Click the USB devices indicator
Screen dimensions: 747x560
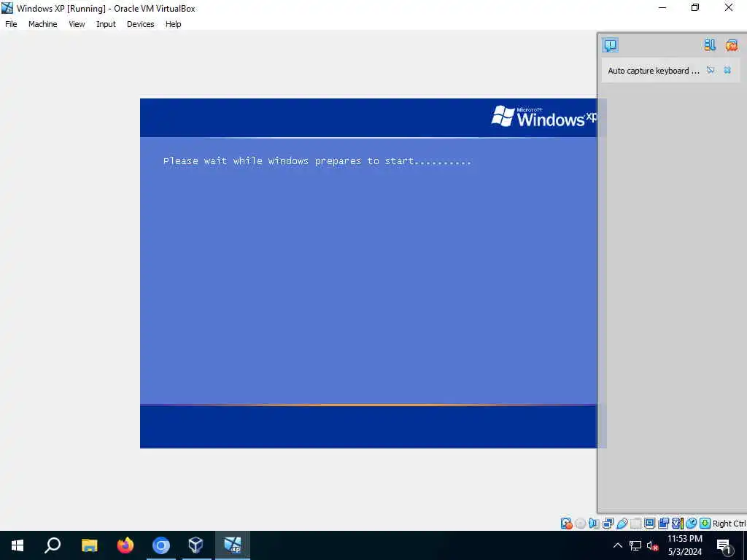point(622,524)
